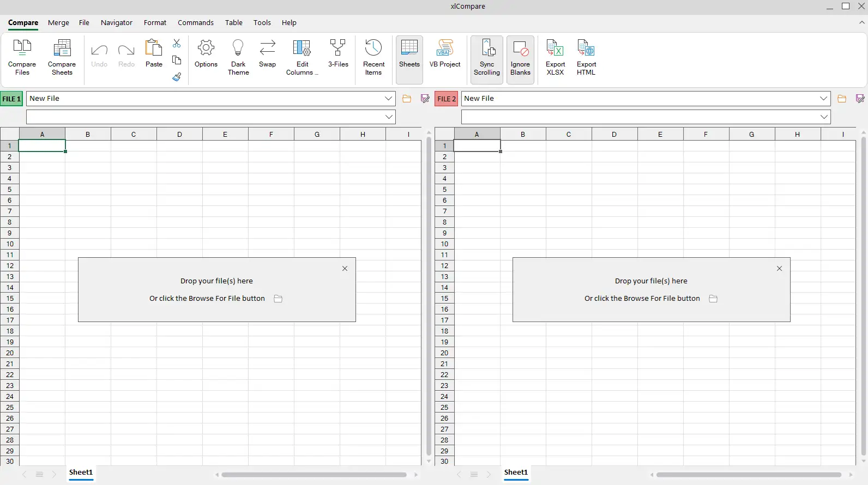
Task: Open the Tools tab
Action: tap(262, 22)
